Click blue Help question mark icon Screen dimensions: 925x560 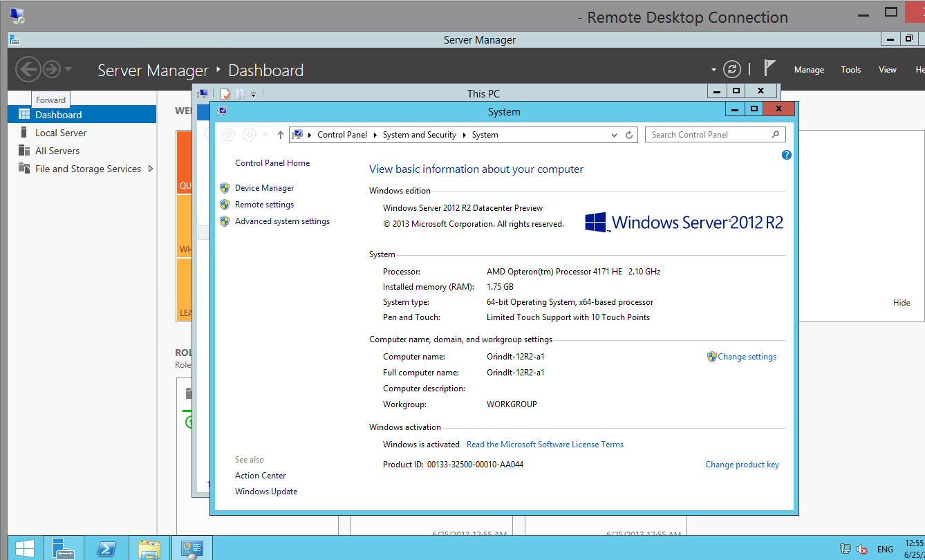pyautogui.click(x=786, y=155)
